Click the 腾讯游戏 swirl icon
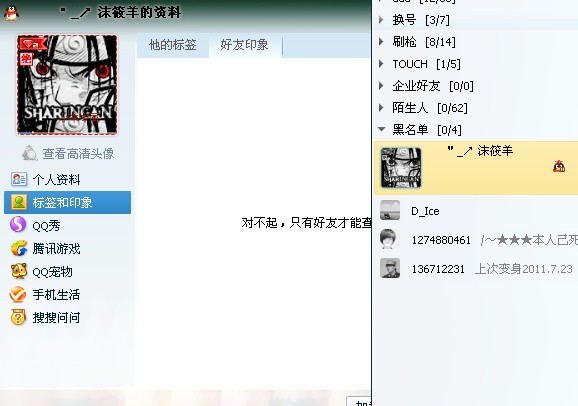This screenshot has width=578, height=406. tap(18, 248)
